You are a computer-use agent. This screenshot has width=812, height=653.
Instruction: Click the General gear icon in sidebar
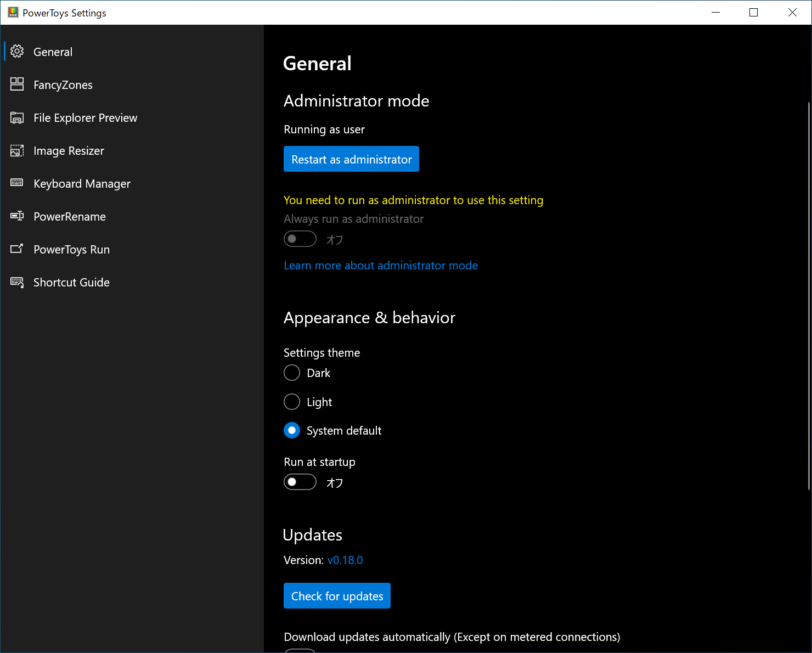click(17, 52)
